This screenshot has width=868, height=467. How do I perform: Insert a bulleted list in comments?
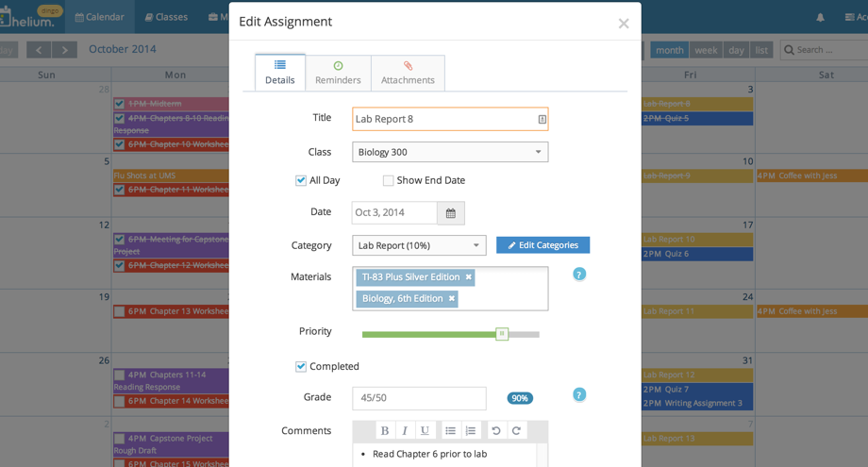(451, 430)
